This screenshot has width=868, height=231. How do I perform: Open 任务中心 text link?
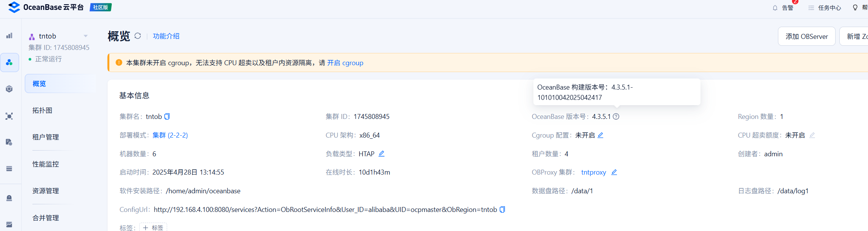[x=829, y=8]
